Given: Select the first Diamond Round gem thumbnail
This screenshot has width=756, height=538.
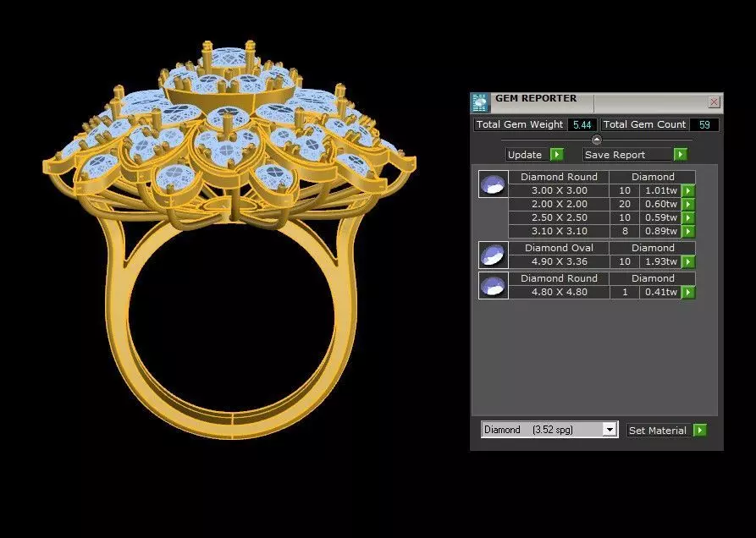Looking at the screenshot, I should [x=493, y=184].
